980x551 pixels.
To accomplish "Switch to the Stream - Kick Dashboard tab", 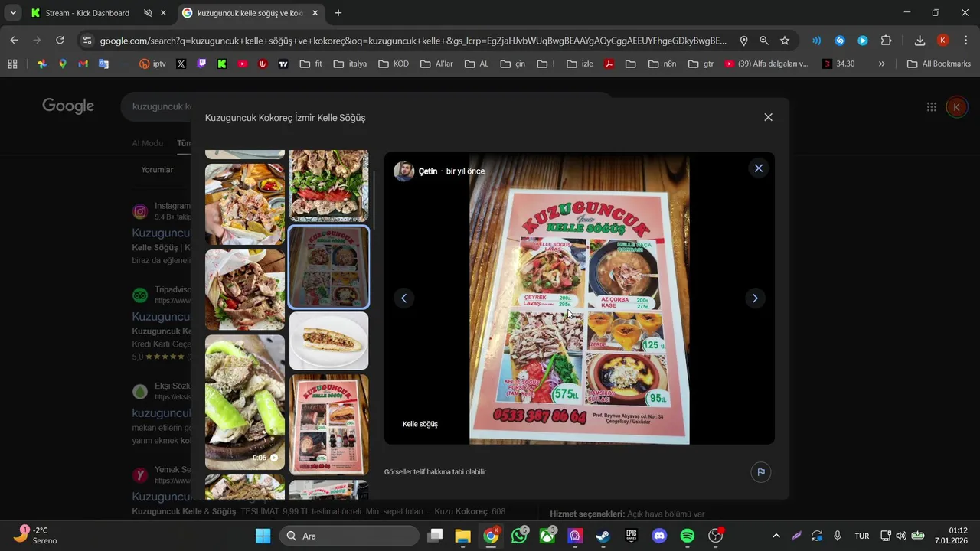I will pos(87,13).
